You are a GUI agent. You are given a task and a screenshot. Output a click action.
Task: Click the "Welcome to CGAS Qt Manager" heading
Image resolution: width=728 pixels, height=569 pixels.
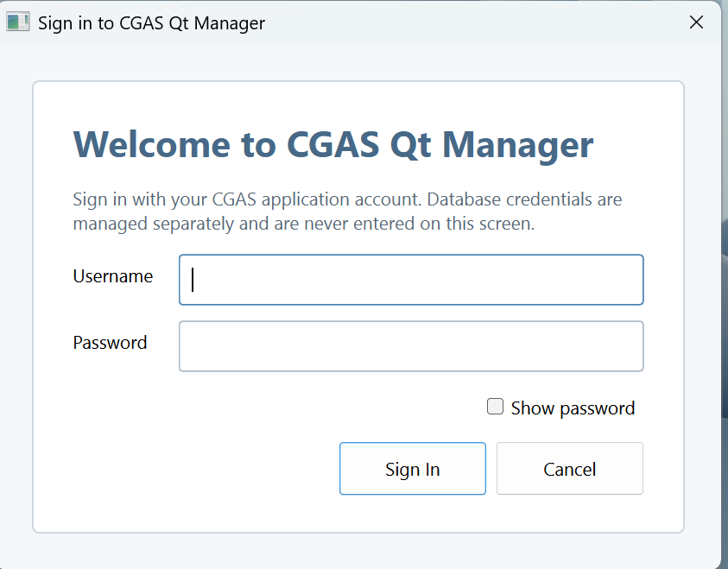click(x=332, y=145)
